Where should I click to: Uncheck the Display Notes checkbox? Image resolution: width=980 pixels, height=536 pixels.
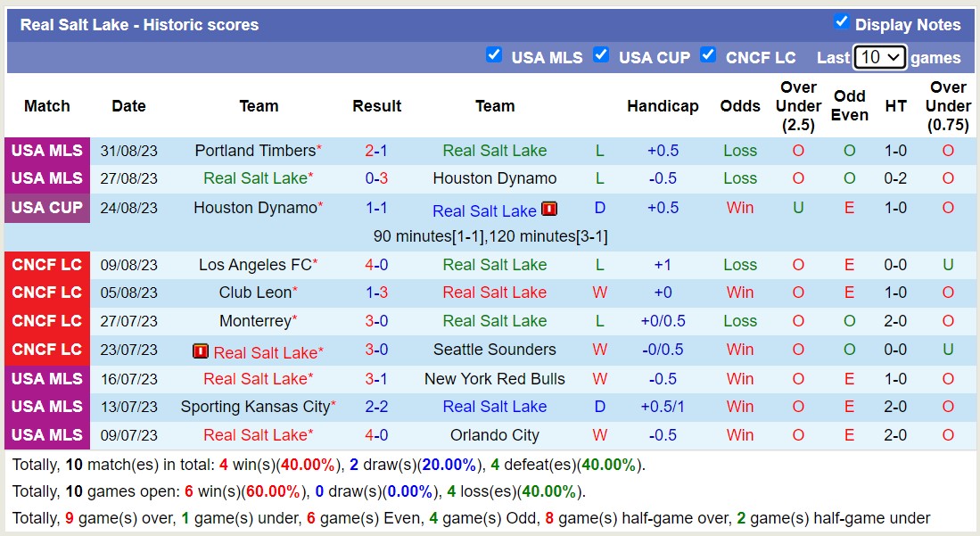843,24
